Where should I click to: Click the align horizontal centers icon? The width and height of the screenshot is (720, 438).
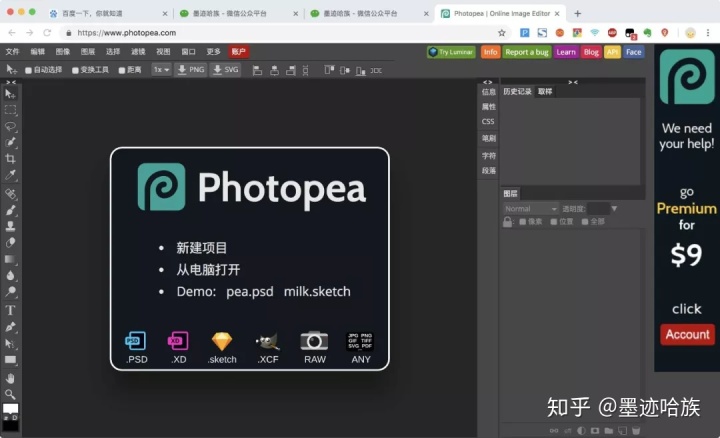[x=274, y=70]
